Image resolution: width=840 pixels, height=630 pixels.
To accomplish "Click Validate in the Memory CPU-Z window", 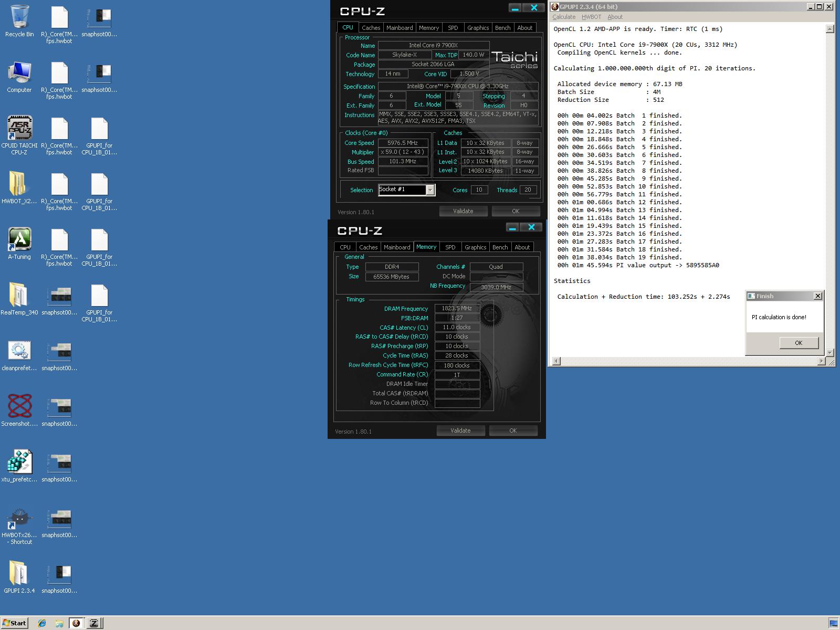I will click(x=460, y=430).
